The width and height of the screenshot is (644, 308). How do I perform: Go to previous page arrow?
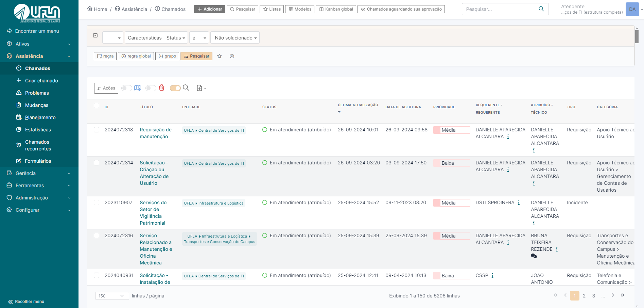click(565, 295)
